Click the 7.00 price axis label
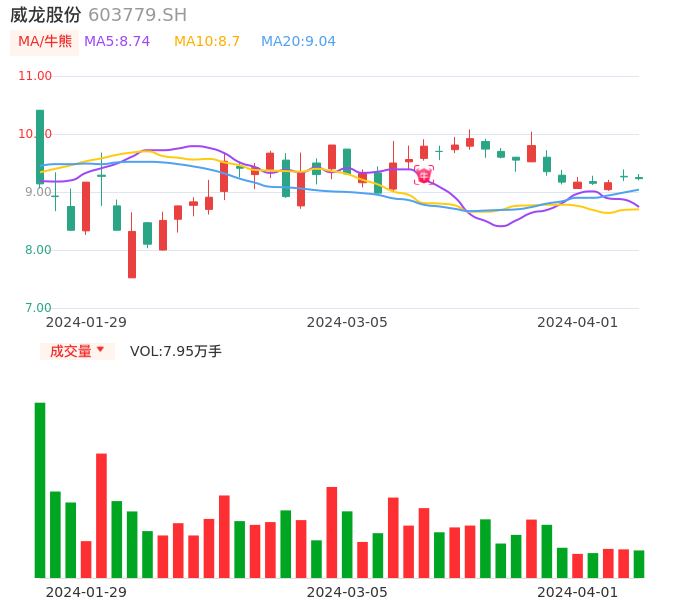The width and height of the screenshot is (686, 606). [x=38, y=308]
